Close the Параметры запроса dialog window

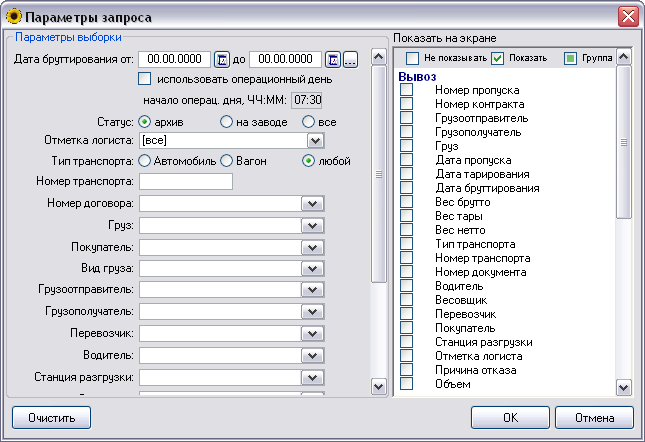628,16
